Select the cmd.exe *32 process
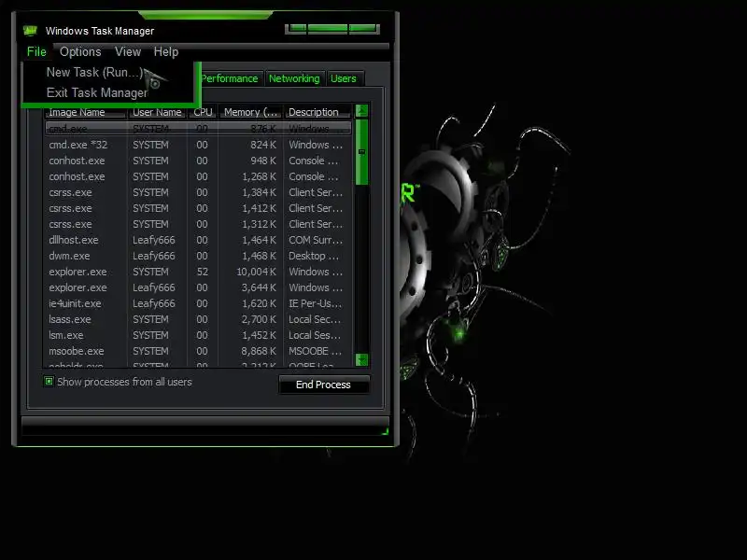Image resolution: width=747 pixels, height=560 pixels. 199,145
